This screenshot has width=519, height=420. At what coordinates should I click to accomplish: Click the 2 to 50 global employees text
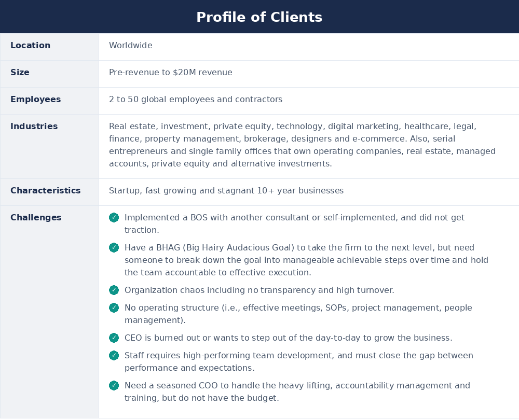click(x=196, y=100)
